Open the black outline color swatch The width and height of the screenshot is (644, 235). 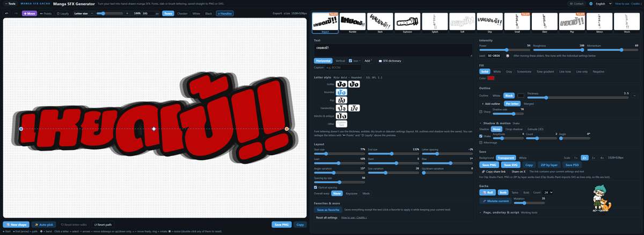(x=521, y=95)
